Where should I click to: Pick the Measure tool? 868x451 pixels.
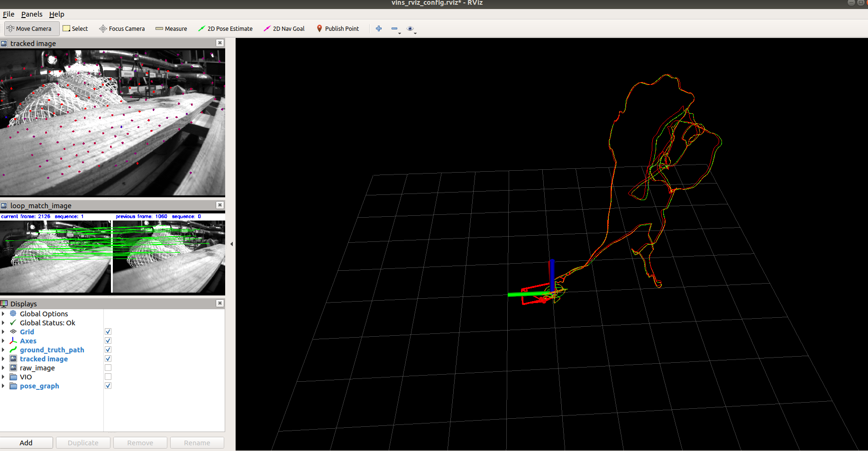[171, 28]
